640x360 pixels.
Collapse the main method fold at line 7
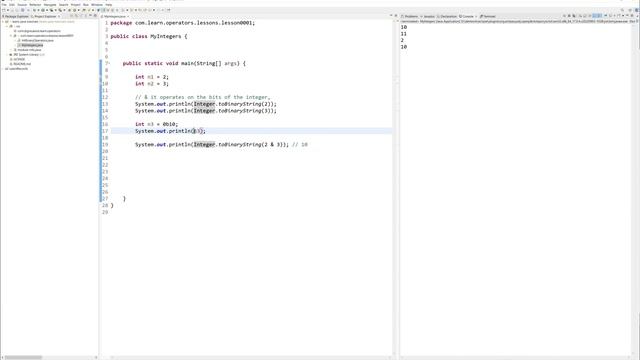click(x=109, y=63)
